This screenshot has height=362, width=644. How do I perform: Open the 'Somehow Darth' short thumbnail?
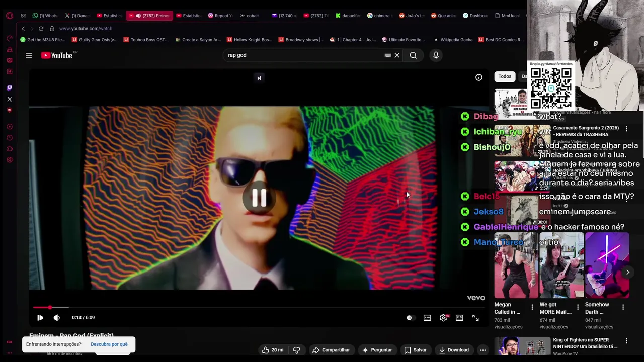click(607, 265)
